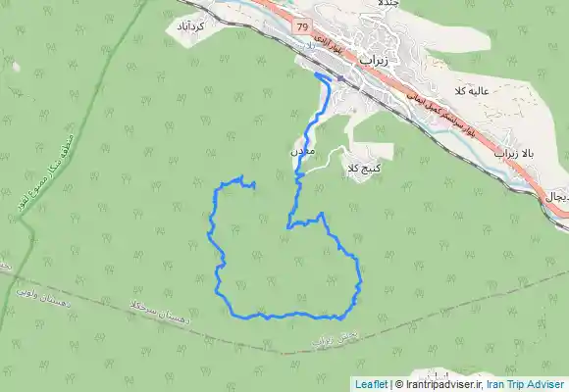
Task: Click the دهستان ولوپی boundary label
Action: click(42, 298)
